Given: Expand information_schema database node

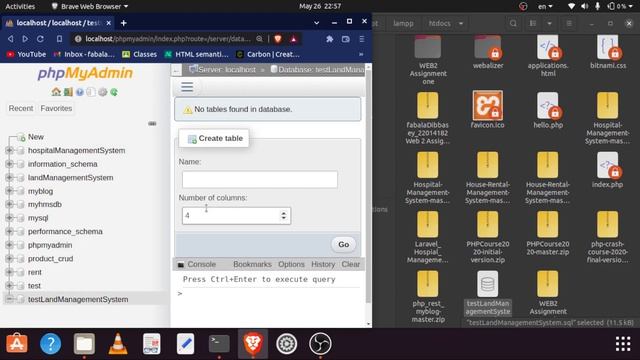Looking at the screenshot, I should [9, 164].
